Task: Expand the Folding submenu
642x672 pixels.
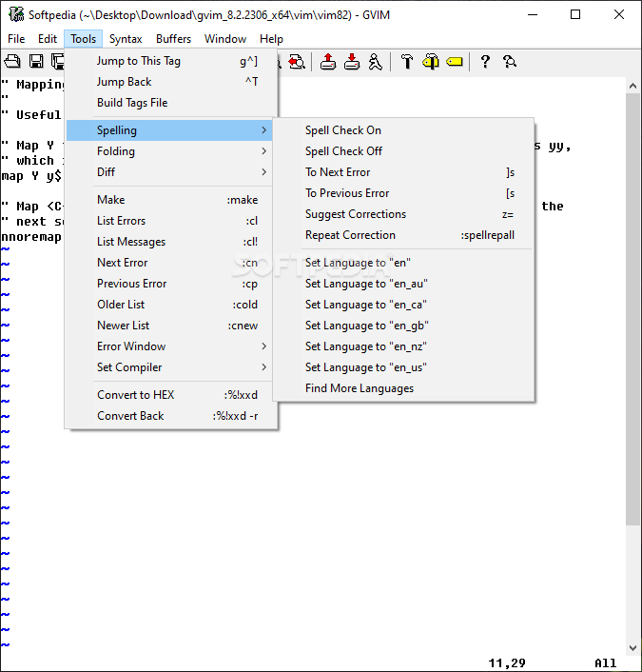Action: pos(169,151)
